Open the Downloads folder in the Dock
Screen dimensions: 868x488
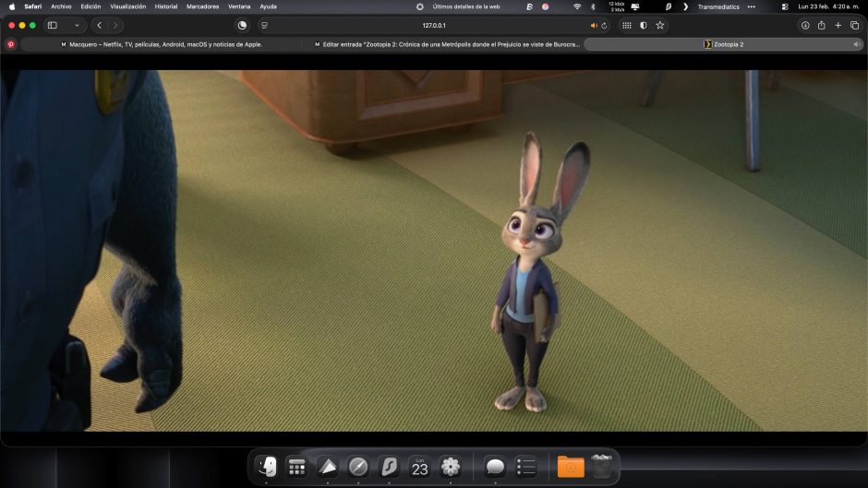click(x=571, y=467)
